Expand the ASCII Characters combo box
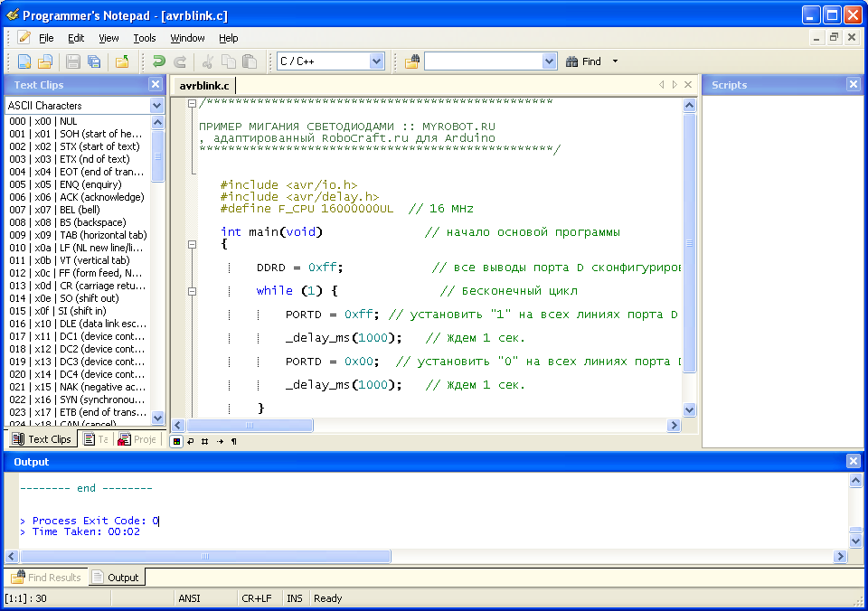This screenshot has height=611, width=868. (x=156, y=106)
